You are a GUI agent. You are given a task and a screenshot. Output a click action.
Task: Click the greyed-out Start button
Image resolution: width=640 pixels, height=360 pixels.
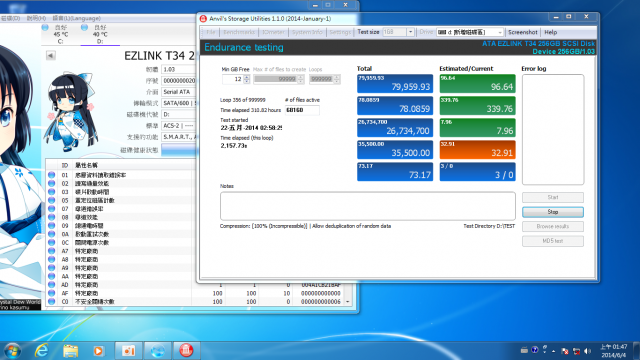553,197
